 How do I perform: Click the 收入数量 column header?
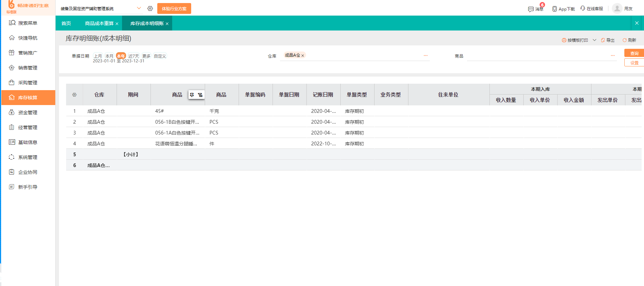tap(506, 100)
